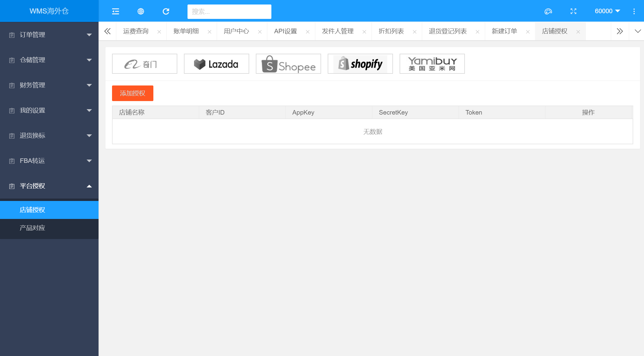Select the Yamibuy platform logo

tap(432, 64)
